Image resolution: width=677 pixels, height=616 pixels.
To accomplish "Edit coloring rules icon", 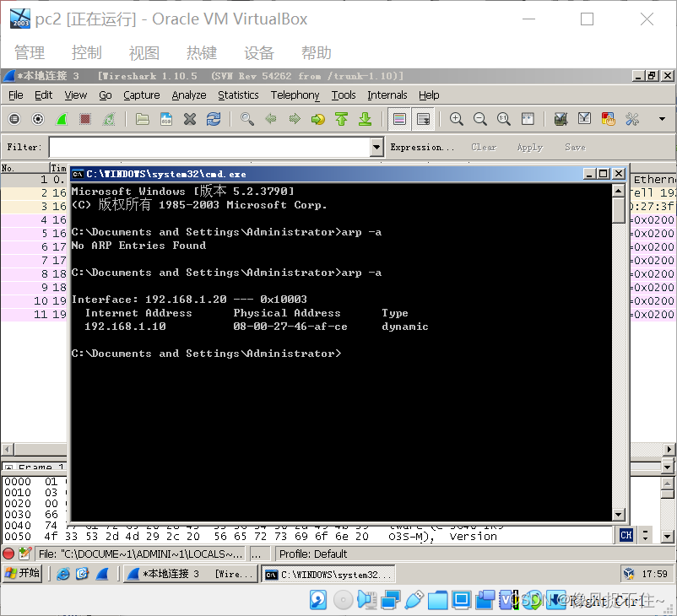I will pyautogui.click(x=609, y=119).
